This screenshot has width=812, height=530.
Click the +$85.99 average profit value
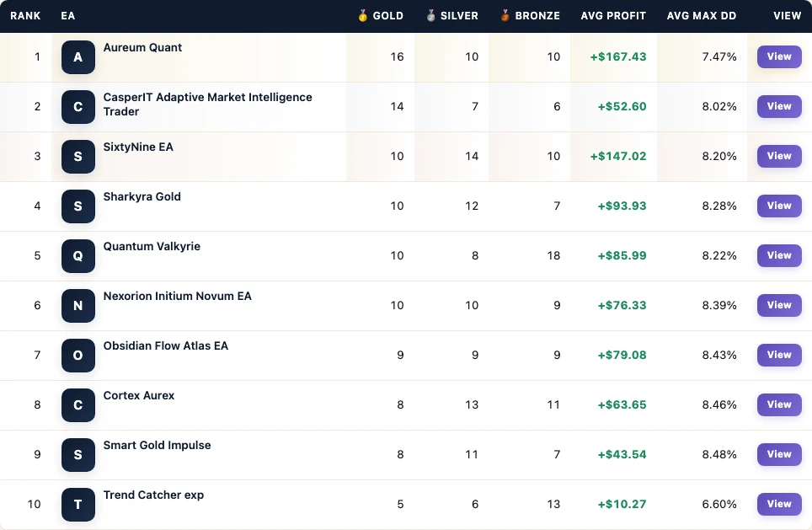tap(622, 256)
